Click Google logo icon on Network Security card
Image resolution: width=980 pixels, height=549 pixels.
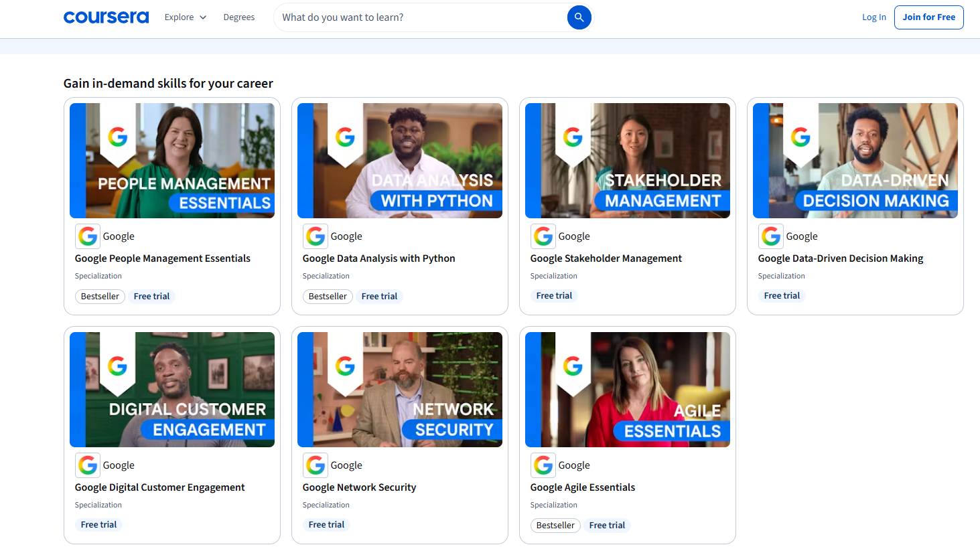(316, 465)
